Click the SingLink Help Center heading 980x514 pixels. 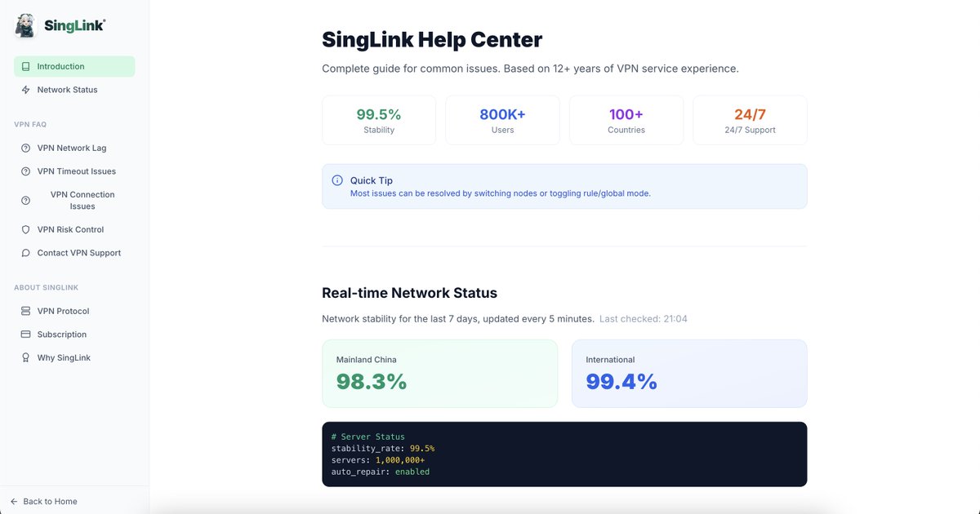click(432, 39)
